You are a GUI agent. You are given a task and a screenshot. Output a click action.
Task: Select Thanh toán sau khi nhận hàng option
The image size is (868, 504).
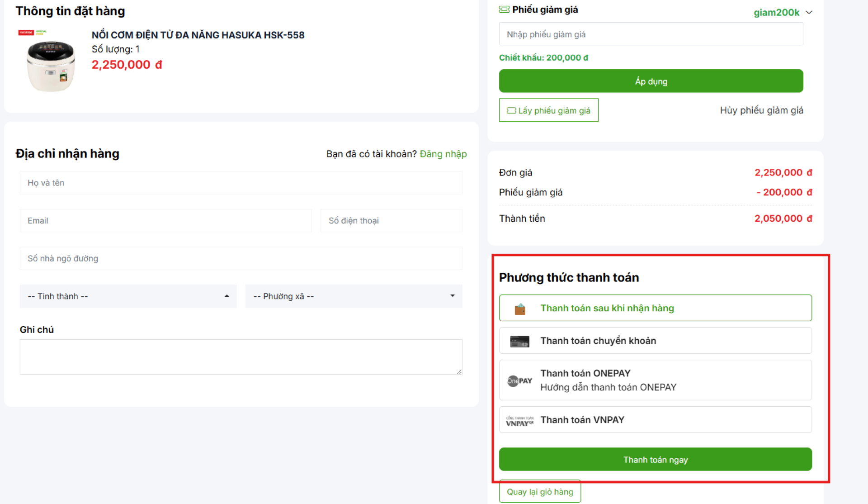[x=655, y=308]
